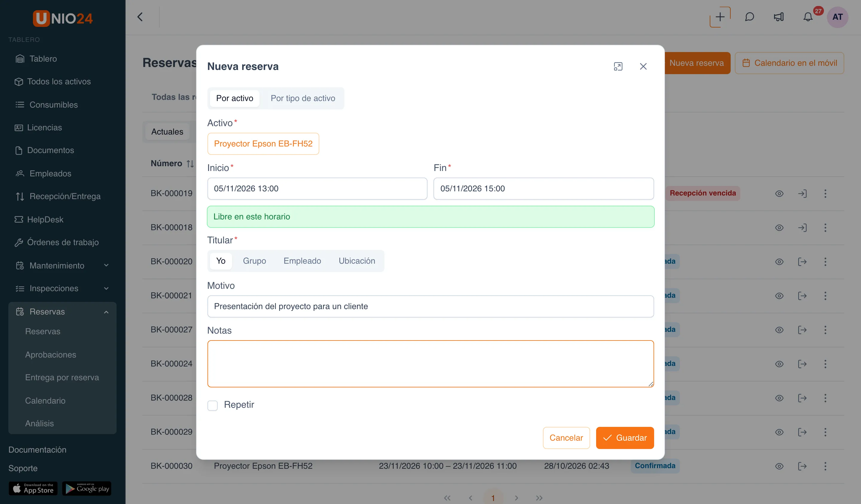The image size is (861, 504).
Task: Click into the Notas text area
Action: tap(430, 364)
